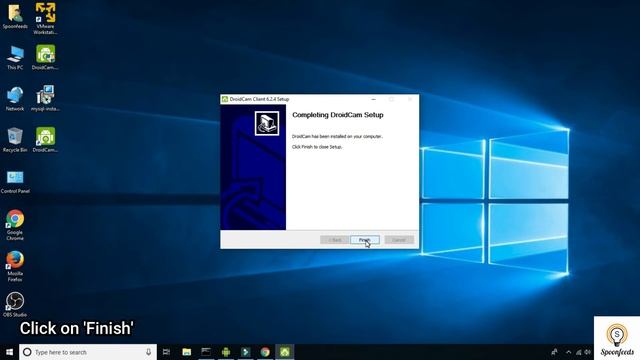Open File Explorer from the taskbar
Image resolution: width=640 pixels, height=360 pixels.
pyautogui.click(x=187, y=352)
